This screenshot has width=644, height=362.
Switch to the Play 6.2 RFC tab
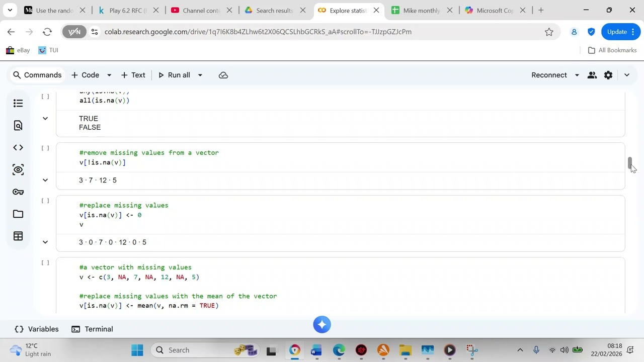coord(128,10)
